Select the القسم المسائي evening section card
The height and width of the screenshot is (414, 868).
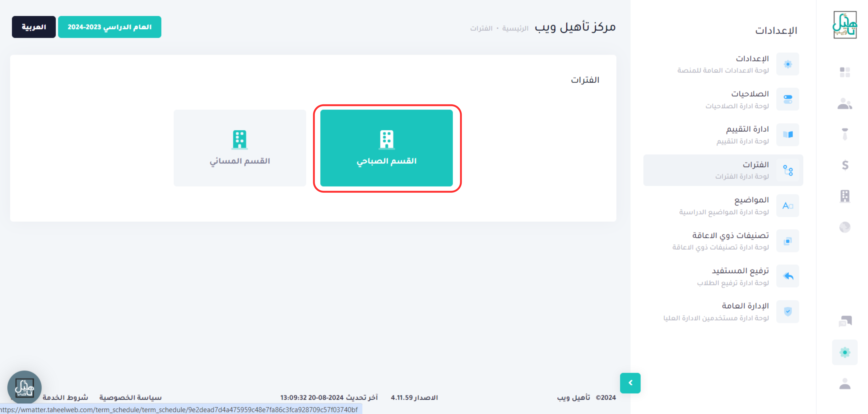pyautogui.click(x=240, y=148)
